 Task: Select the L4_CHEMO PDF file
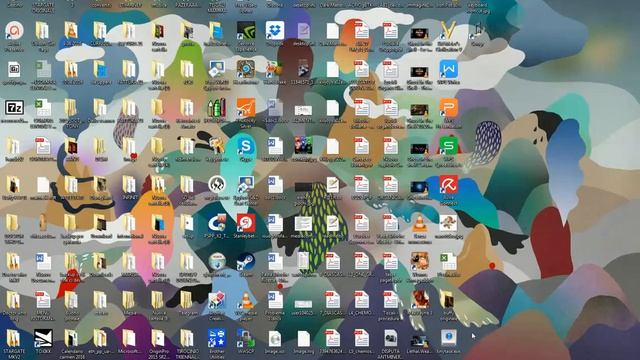point(361,300)
